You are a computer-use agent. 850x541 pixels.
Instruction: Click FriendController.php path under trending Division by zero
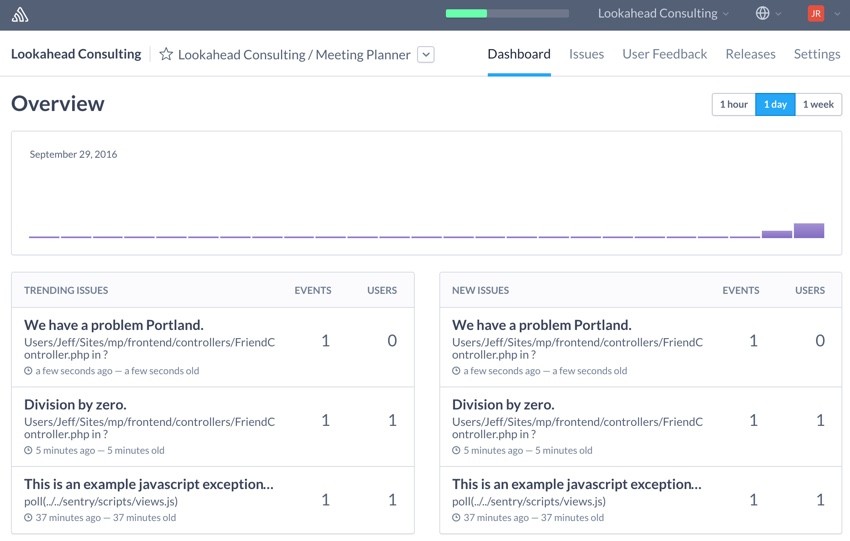tap(150, 428)
